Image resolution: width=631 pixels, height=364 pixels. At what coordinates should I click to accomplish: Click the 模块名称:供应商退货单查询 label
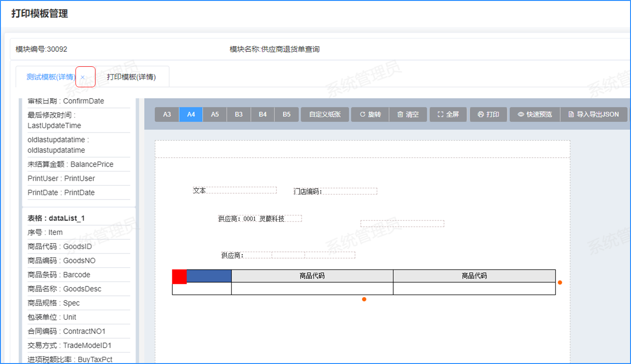tap(275, 49)
